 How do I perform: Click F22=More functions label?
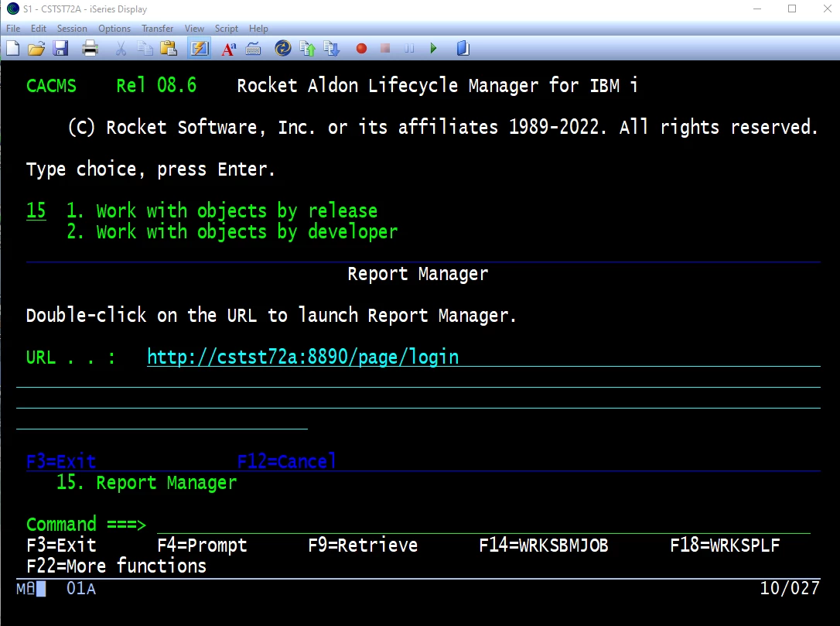[116, 566]
